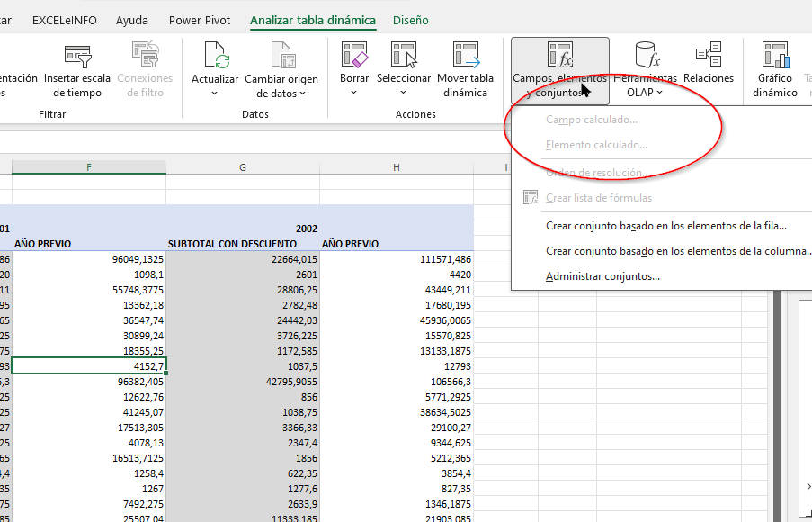Expand the Actualizar dropdown arrow
812x522 pixels.
coord(215,94)
